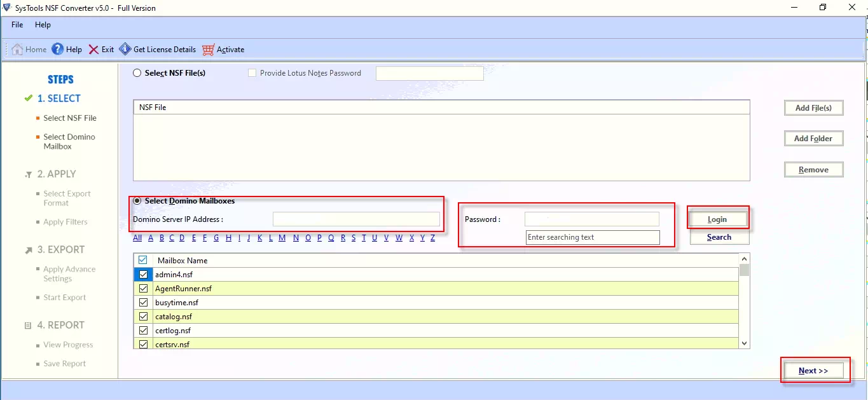The width and height of the screenshot is (868, 400).
Task: Focus the Password field beside Login
Action: (592, 219)
